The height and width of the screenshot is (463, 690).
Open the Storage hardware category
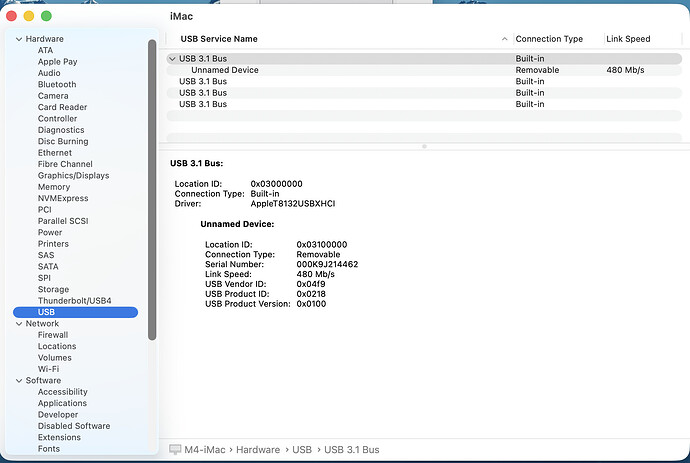coord(53,289)
